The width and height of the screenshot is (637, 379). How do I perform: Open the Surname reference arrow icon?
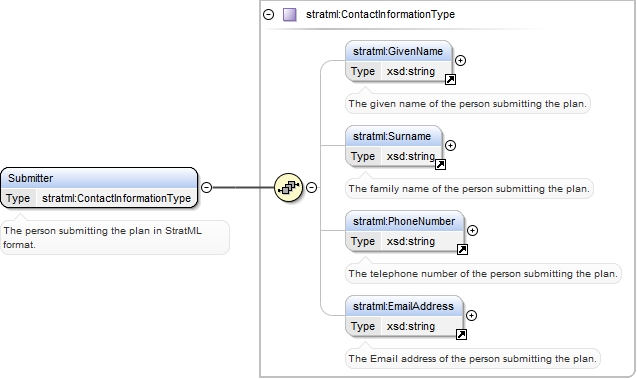click(x=440, y=165)
